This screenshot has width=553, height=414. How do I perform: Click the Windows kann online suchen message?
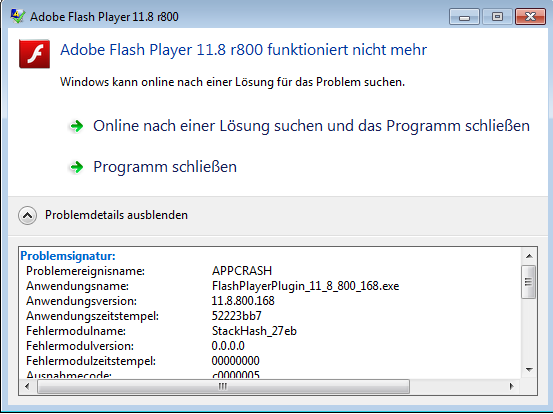(x=232, y=82)
